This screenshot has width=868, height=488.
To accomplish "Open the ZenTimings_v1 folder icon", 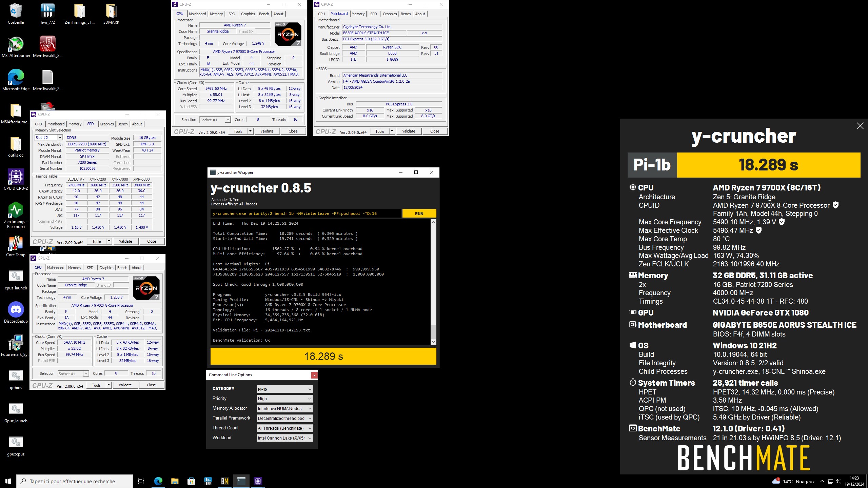I will (x=79, y=14).
